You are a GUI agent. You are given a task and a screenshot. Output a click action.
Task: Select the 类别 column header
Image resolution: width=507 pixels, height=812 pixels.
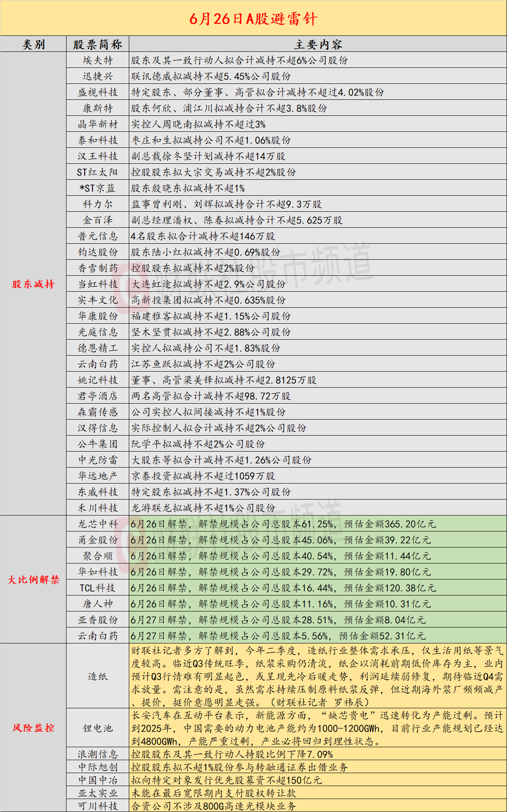click(x=33, y=45)
